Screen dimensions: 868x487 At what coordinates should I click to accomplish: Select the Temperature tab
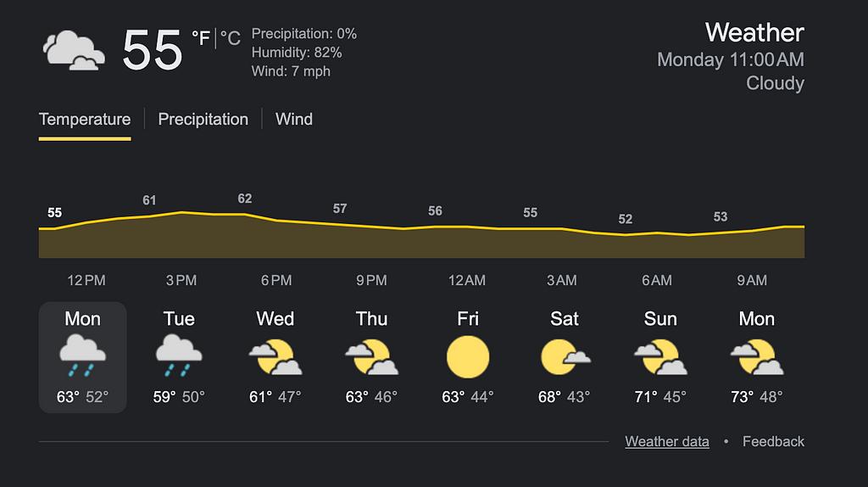tap(85, 120)
